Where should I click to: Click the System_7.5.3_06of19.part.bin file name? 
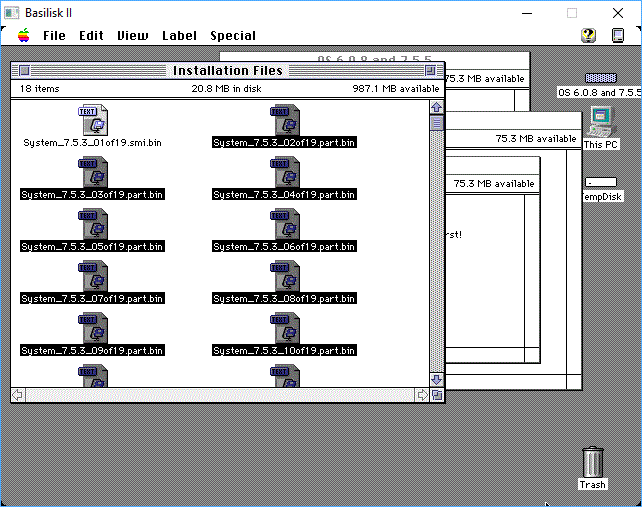(284, 247)
